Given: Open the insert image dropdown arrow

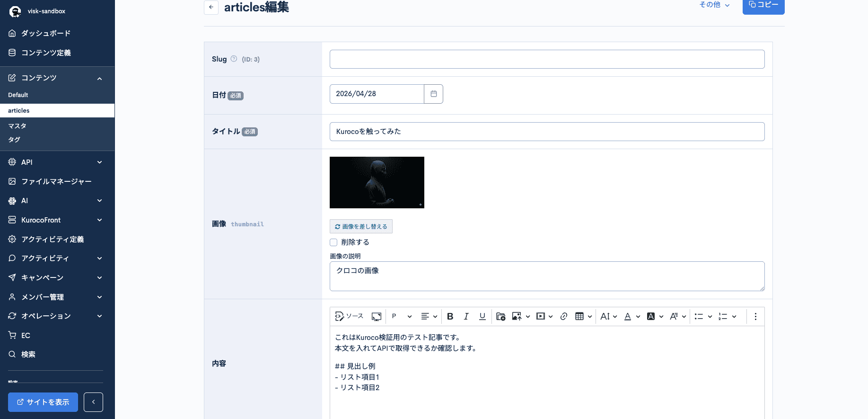Looking at the screenshot, I should pyautogui.click(x=528, y=316).
